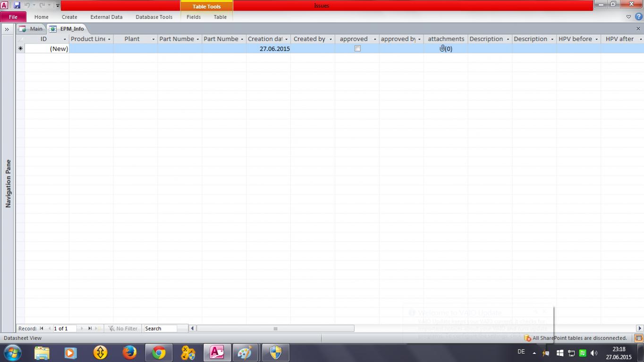Image resolution: width=644 pixels, height=362 pixels.
Task: Open the HPV before column dropdown arrow
Action: (596, 39)
